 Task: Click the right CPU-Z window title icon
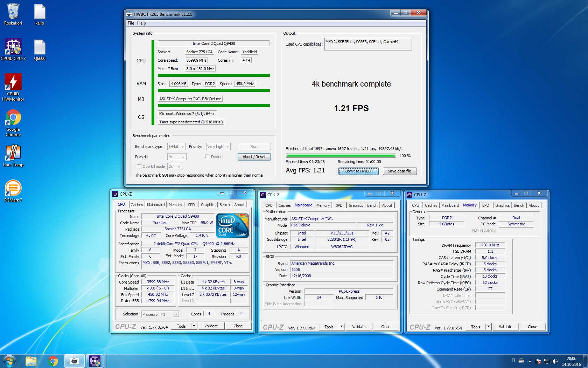[x=409, y=195]
